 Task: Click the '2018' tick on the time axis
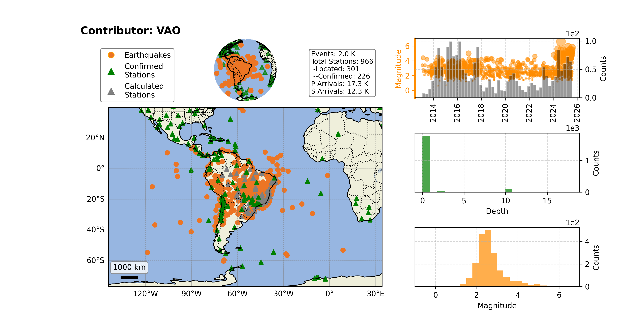point(481,113)
